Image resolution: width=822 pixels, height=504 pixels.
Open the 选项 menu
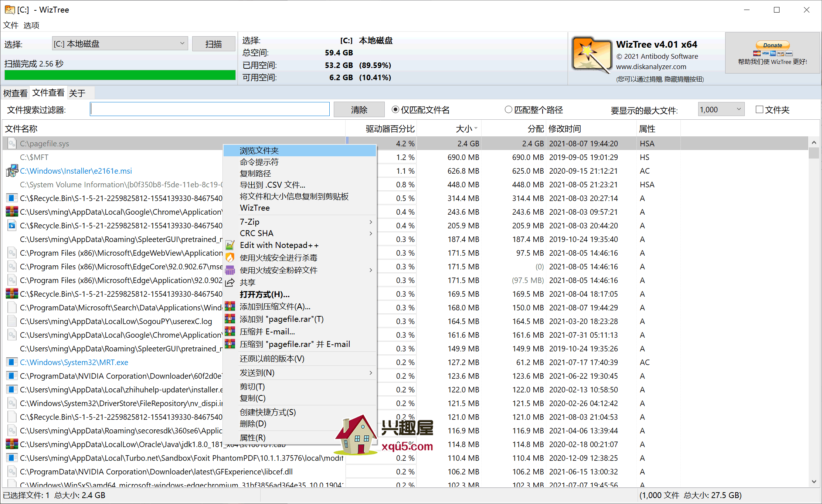(31, 25)
